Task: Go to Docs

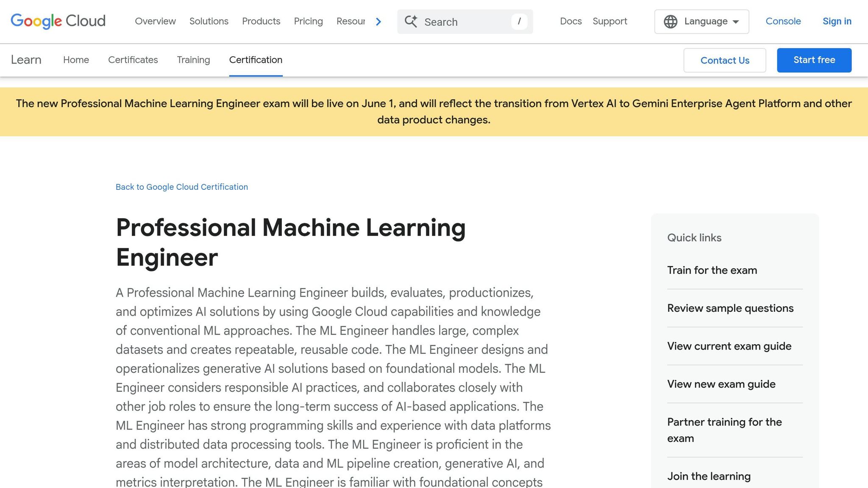Action: click(x=571, y=21)
